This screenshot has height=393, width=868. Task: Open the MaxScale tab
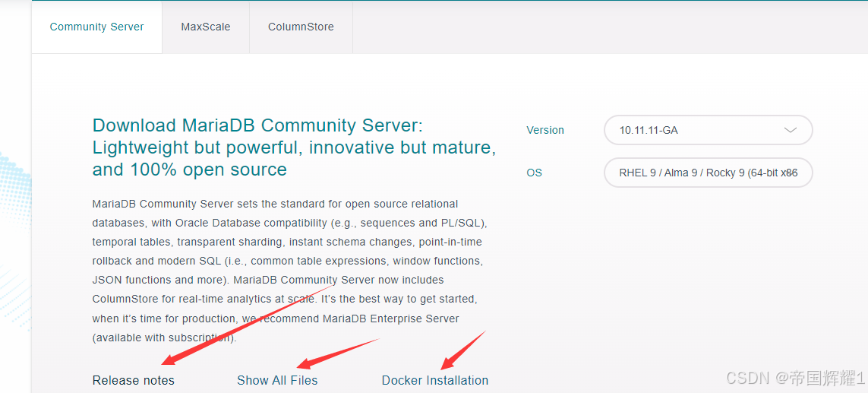pos(205,27)
